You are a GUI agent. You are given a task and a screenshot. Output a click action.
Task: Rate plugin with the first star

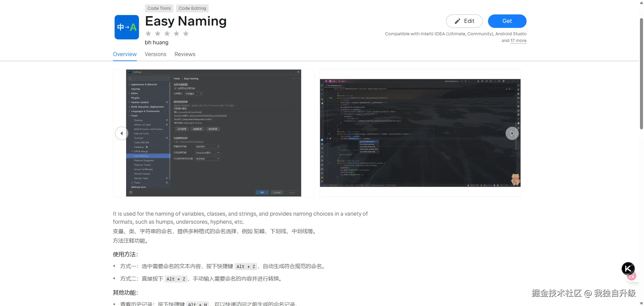coord(148,34)
